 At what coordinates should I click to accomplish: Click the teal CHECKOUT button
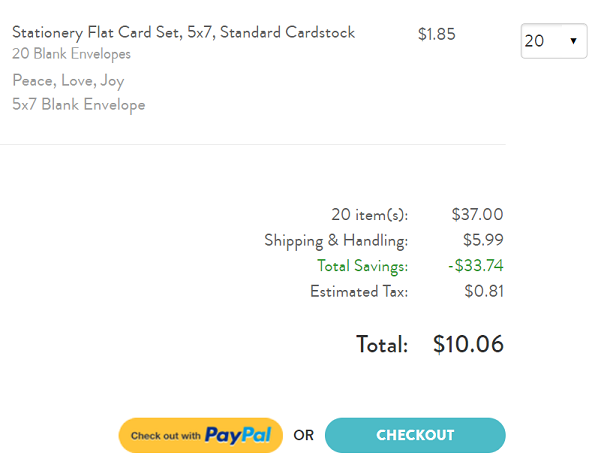coord(415,435)
